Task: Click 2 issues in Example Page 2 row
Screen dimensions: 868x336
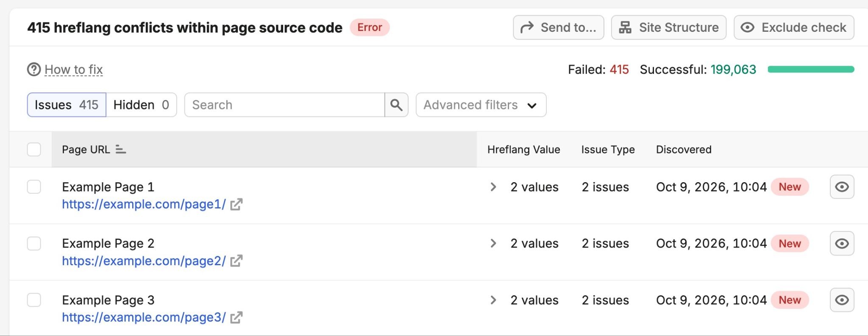Action: [605, 244]
